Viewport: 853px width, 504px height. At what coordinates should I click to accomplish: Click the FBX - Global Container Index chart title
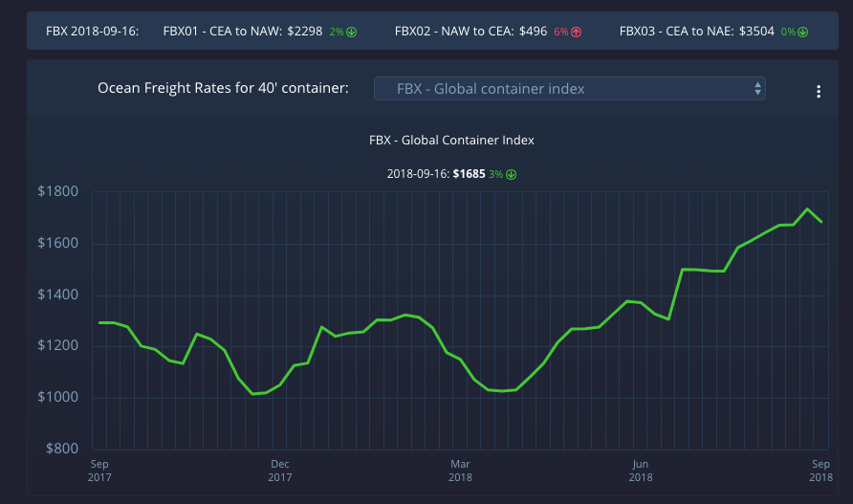pos(451,140)
